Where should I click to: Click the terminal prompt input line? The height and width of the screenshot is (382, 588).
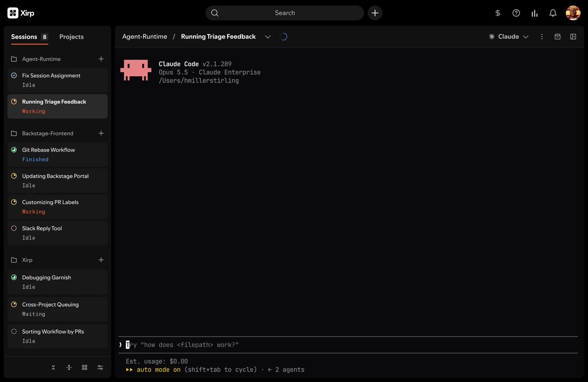pyautogui.click(x=348, y=345)
